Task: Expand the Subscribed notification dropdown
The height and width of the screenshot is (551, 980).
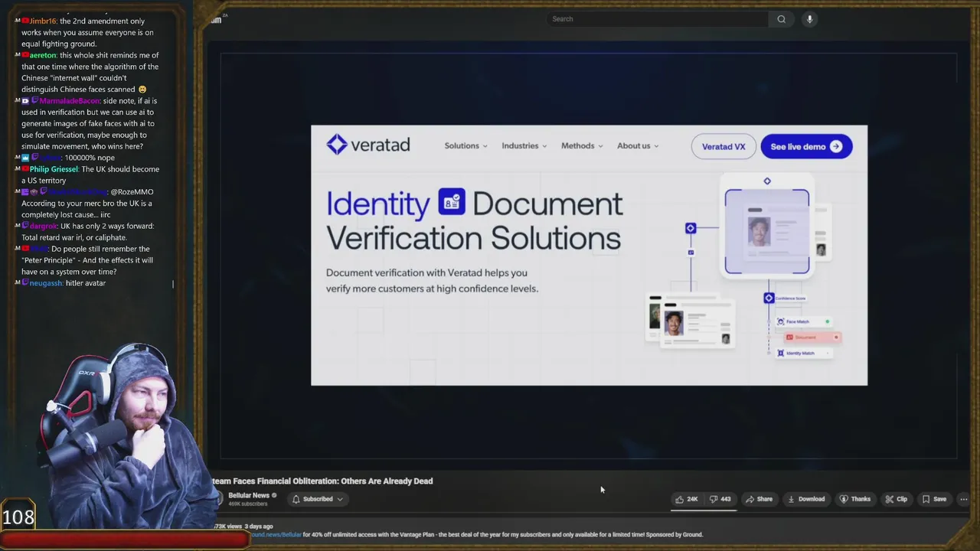Action: [318, 499]
